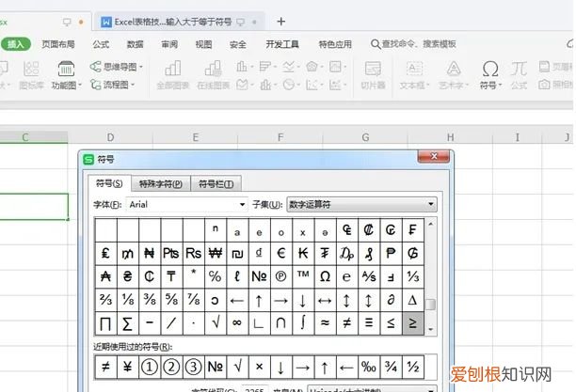Close the 符号 dialog with X

point(434,156)
